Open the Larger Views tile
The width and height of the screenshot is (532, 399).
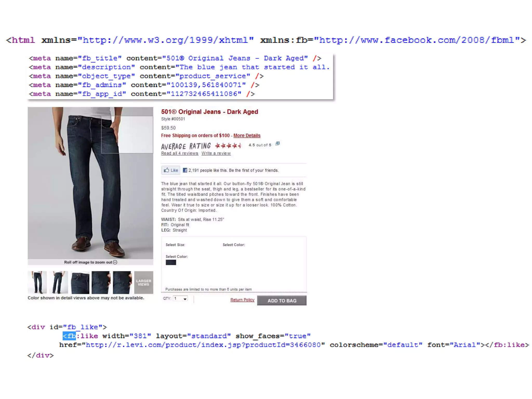144,282
